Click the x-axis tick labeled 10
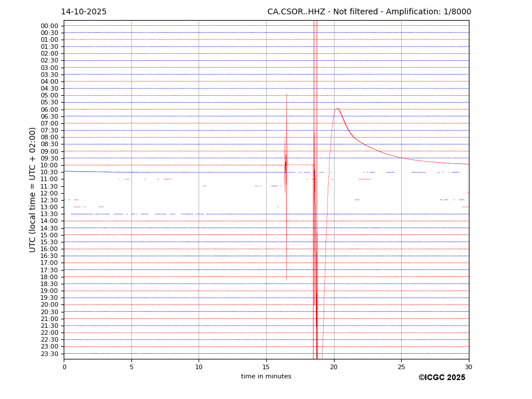532x399 pixels. pos(199,367)
